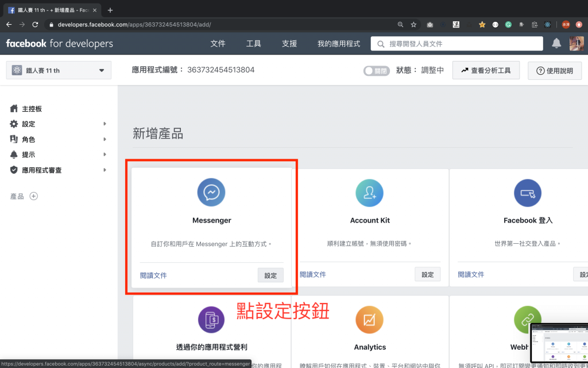Open the 鐵人賽 11 th app dropdown
588x368 pixels.
click(x=59, y=70)
